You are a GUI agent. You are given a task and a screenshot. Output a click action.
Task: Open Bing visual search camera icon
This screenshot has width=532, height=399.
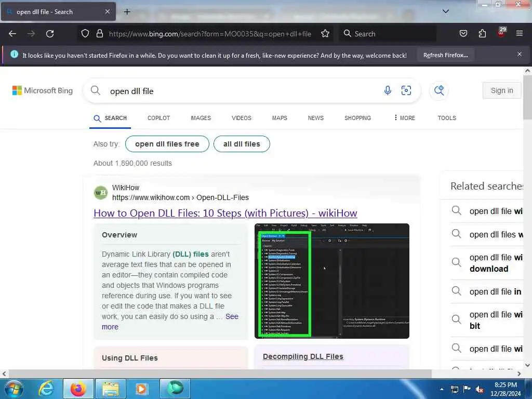coord(406,90)
